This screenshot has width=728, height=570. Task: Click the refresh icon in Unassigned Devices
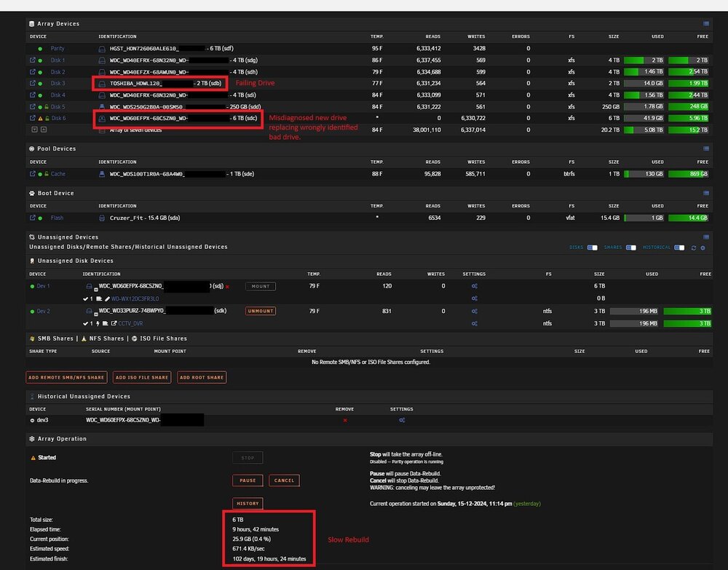[694, 248]
